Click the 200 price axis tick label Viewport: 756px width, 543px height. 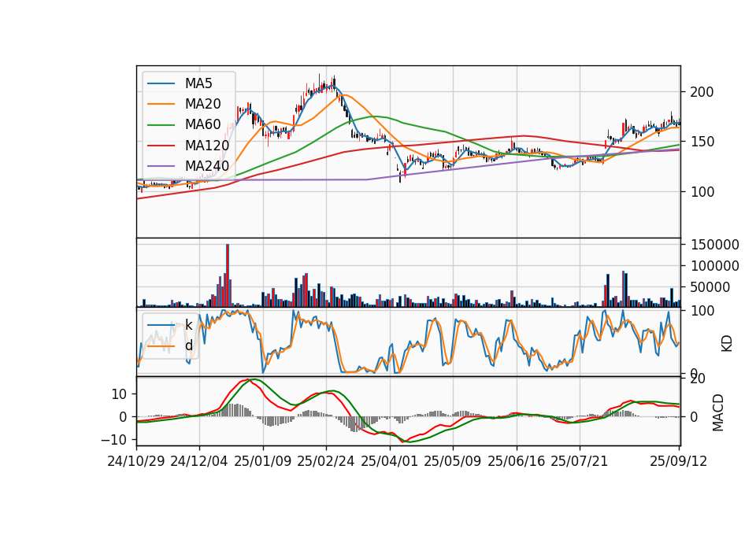(x=702, y=92)
